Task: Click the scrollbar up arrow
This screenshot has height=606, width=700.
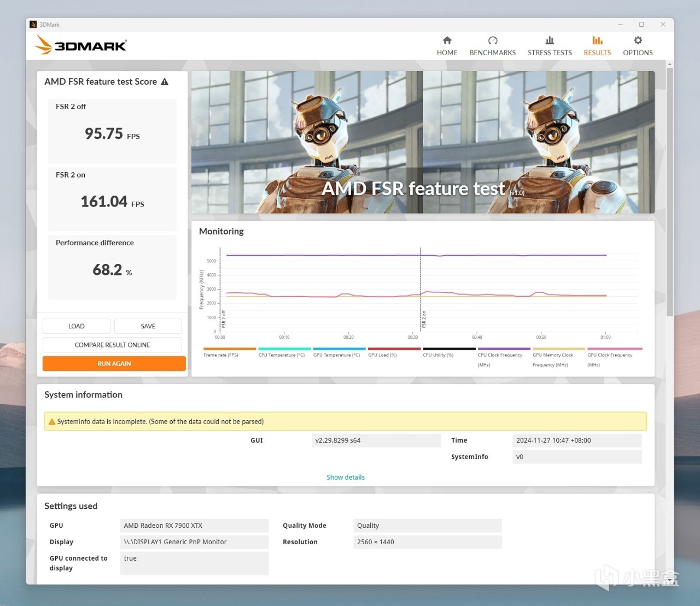Action: (x=669, y=64)
